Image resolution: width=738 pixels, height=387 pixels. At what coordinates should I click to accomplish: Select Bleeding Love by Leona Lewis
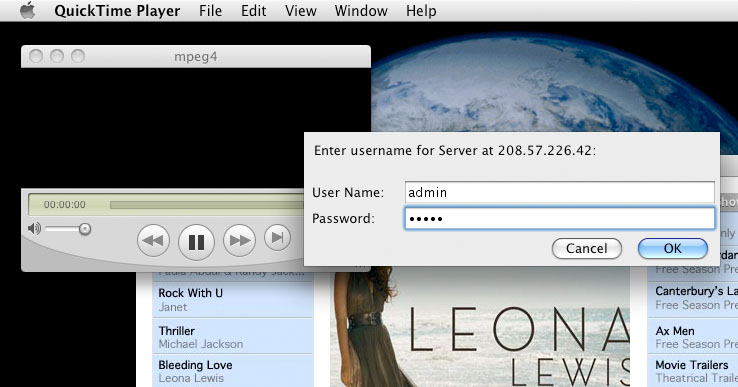pos(233,371)
